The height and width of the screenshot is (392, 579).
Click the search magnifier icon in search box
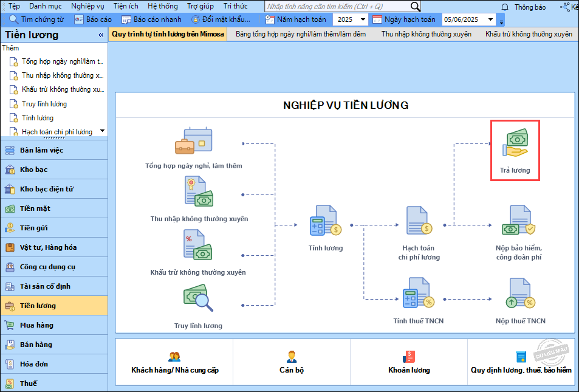tap(415, 6)
